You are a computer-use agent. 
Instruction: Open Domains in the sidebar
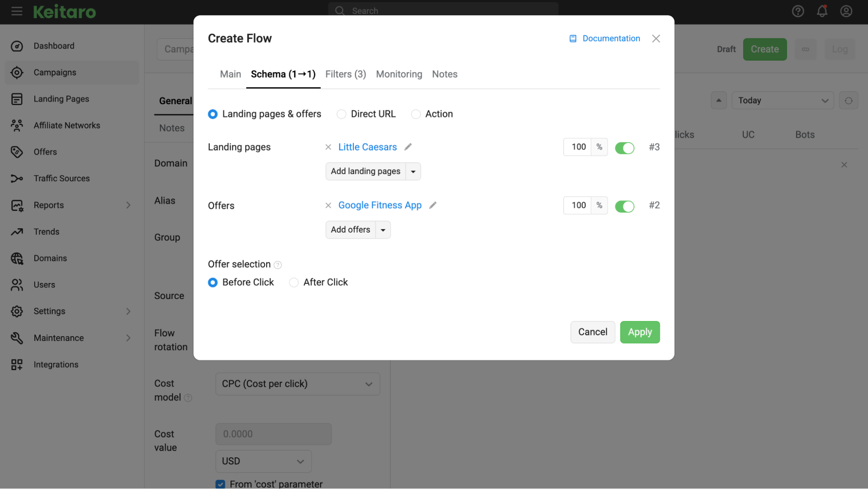pyautogui.click(x=72, y=258)
